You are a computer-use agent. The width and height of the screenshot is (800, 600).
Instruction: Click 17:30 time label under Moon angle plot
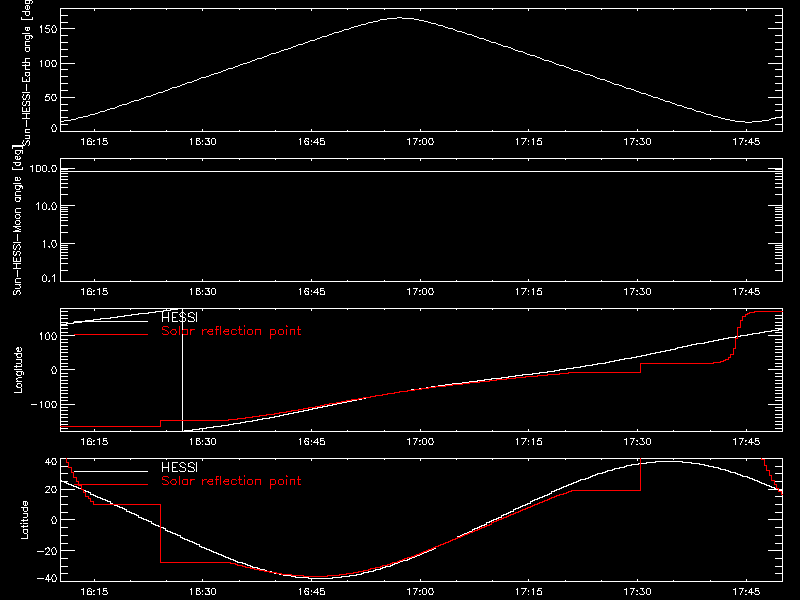point(637,292)
